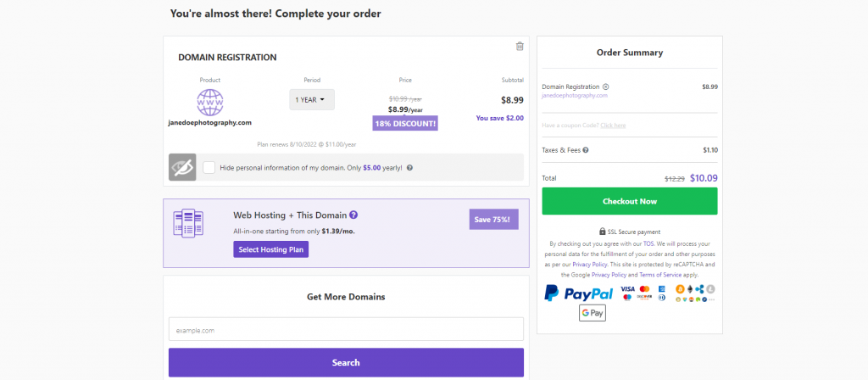Click the crossed-out eye privacy icon

182,167
